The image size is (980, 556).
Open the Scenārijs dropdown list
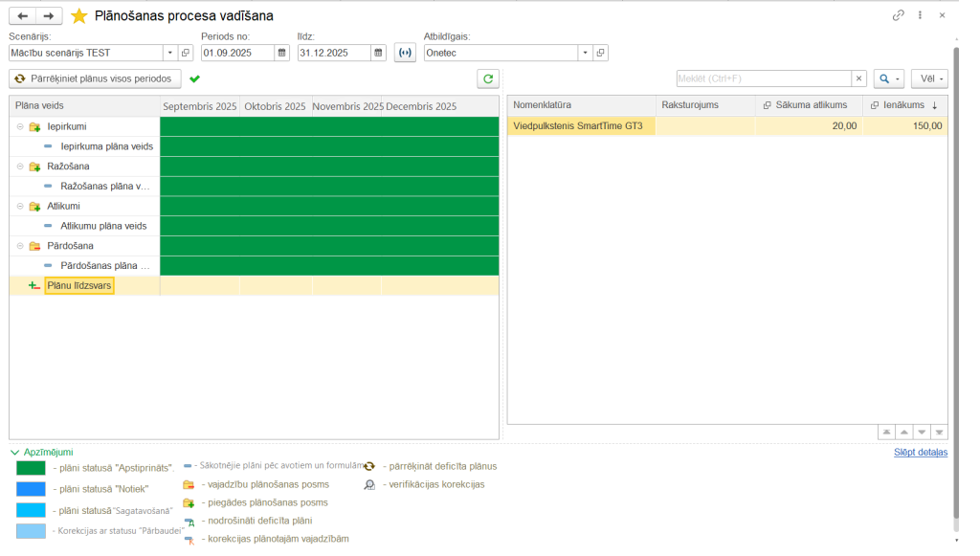tap(170, 53)
